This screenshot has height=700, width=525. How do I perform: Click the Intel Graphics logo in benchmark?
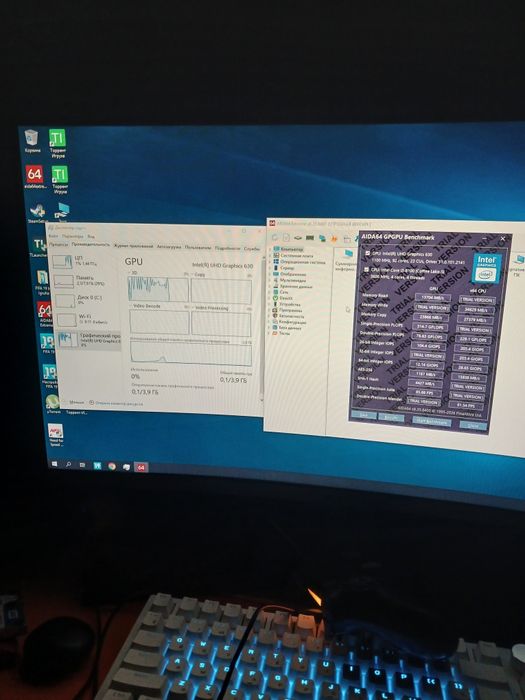tap(486, 267)
